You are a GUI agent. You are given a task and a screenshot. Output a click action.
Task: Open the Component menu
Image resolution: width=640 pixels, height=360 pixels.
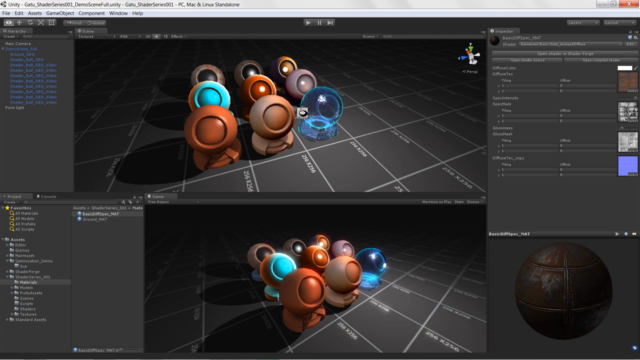coord(91,13)
